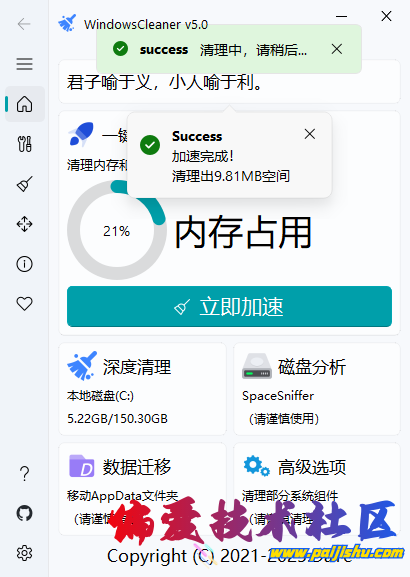Viewport: 410px width, 577px height.
Task: Expand the hamburger navigation menu
Action: (x=24, y=64)
